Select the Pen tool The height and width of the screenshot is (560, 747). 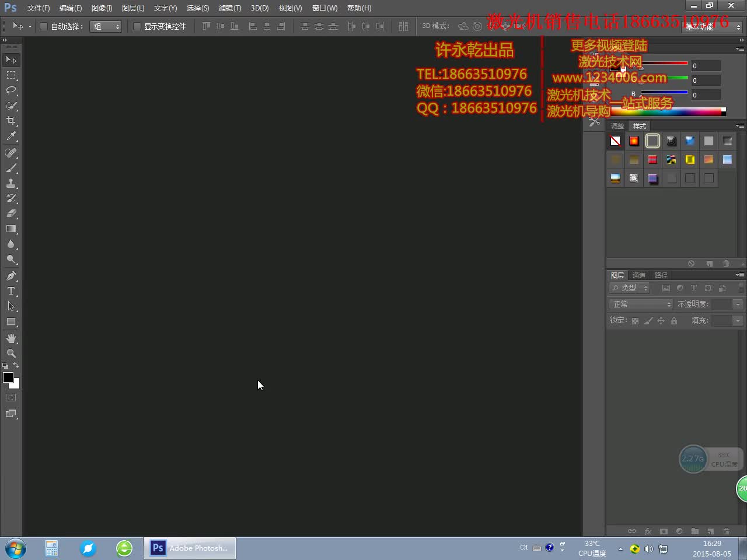[x=11, y=275]
